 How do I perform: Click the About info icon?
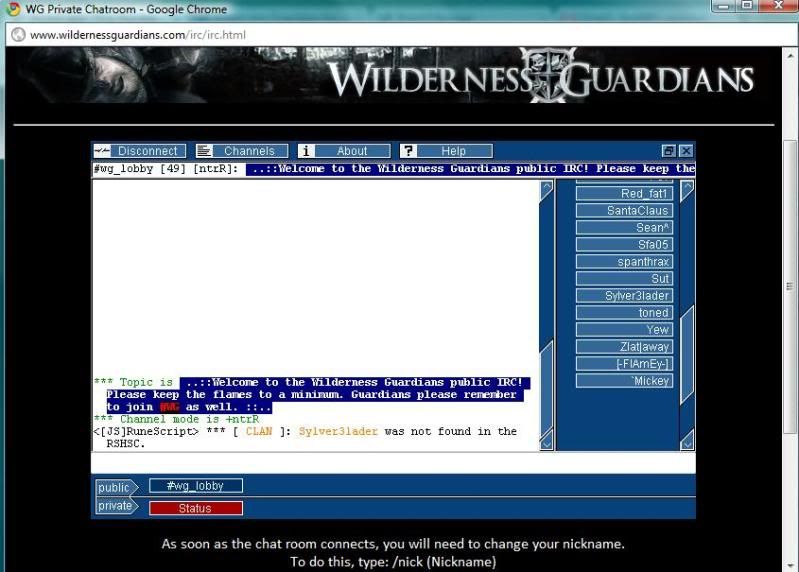306,151
